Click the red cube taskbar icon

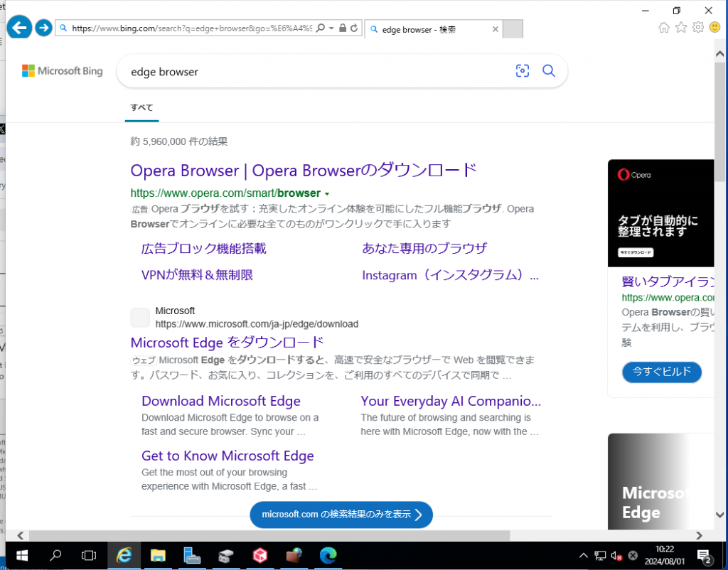pos(260,556)
